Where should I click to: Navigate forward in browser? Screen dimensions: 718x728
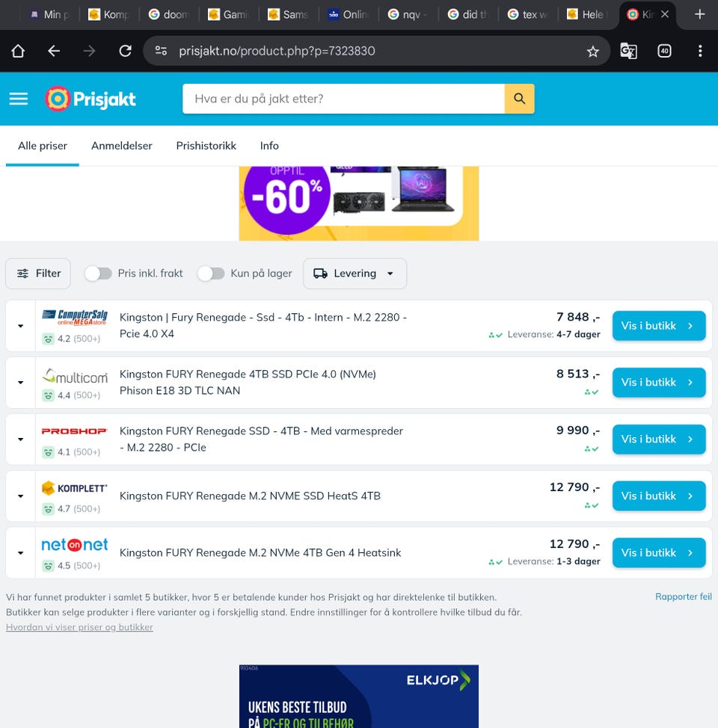(x=89, y=51)
